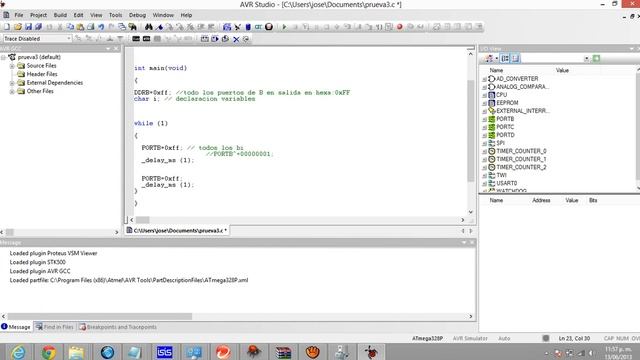Click the green icon in I/O View toolbar

pyautogui.click(x=596, y=58)
